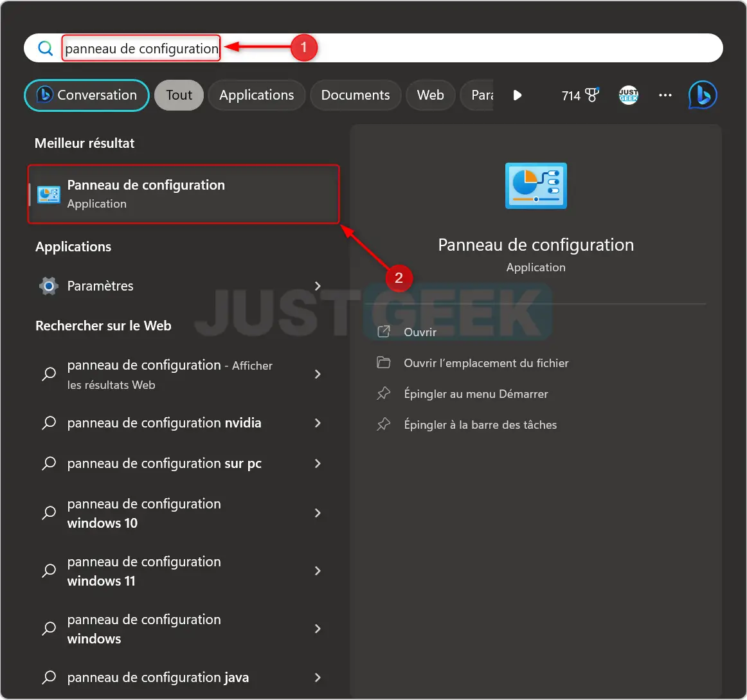Click the pin icon beside Épingler au menu Démarrer
Image resolution: width=747 pixels, height=700 pixels.
[384, 393]
